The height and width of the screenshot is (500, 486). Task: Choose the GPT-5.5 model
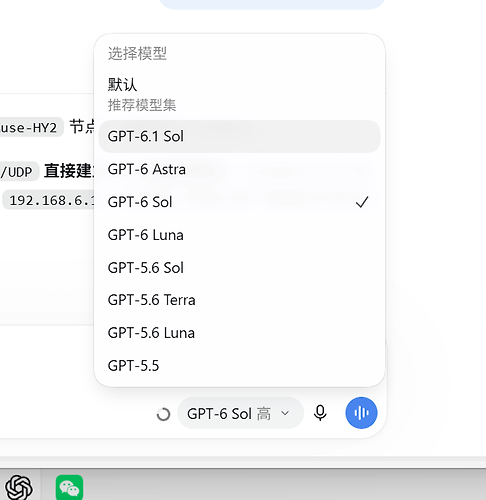(239, 365)
